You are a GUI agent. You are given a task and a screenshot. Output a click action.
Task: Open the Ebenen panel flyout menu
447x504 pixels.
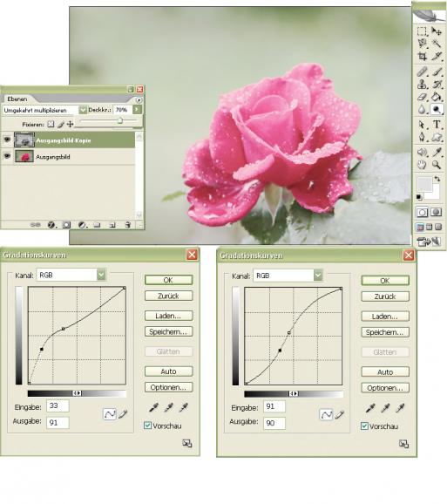[139, 100]
